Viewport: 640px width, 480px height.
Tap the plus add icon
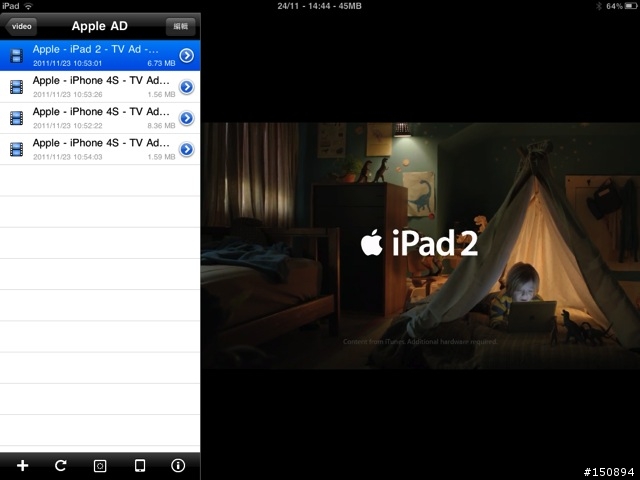[22, 465]
